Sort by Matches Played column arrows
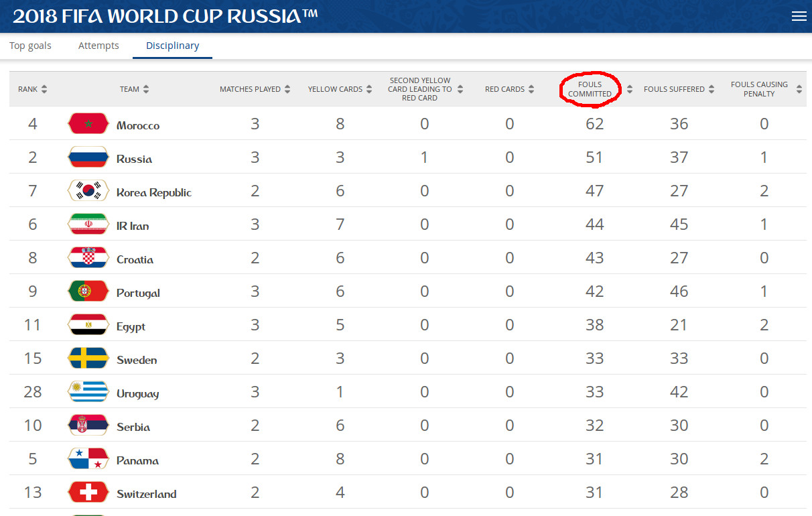The height and width of the screenshot is (516, 812). [287, 89]
